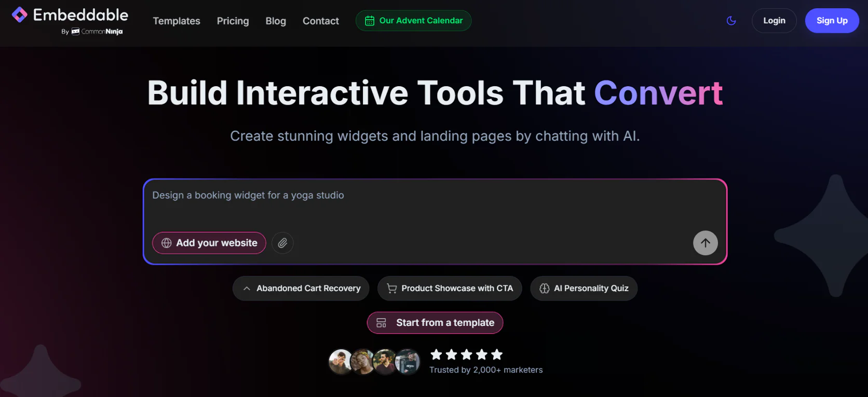
Task: Navigate to the Contact page
Action: coord(320,21)
